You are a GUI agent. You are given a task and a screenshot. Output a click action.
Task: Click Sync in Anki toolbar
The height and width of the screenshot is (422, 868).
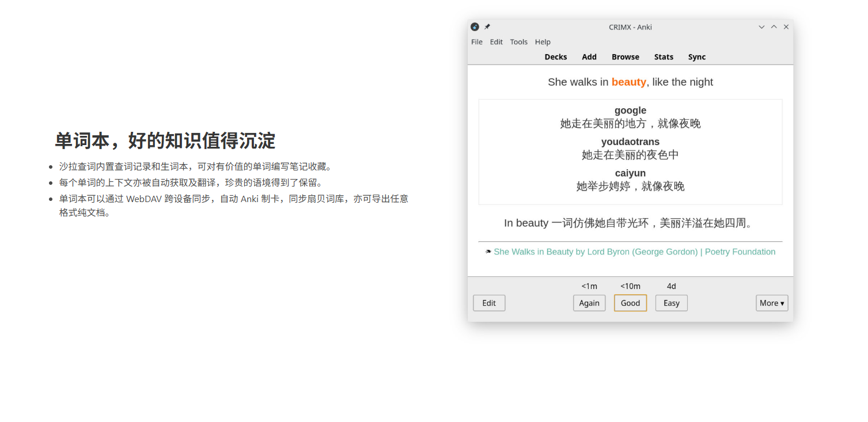coord(697,57)
